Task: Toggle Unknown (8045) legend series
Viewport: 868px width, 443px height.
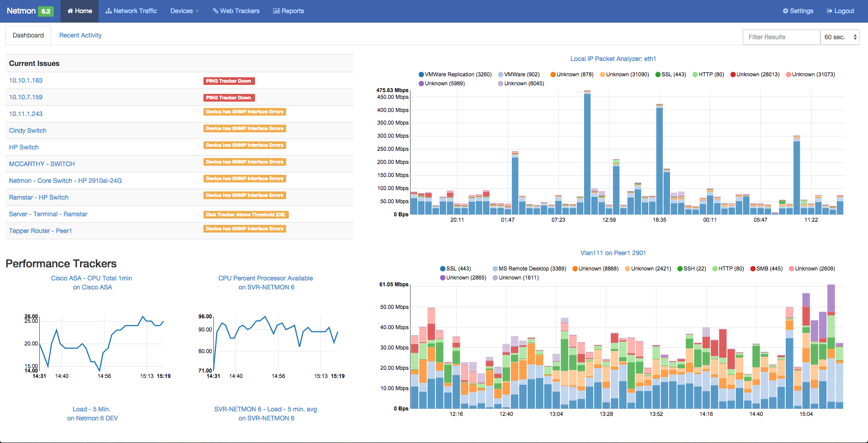Action: click(x=521, y=84)
